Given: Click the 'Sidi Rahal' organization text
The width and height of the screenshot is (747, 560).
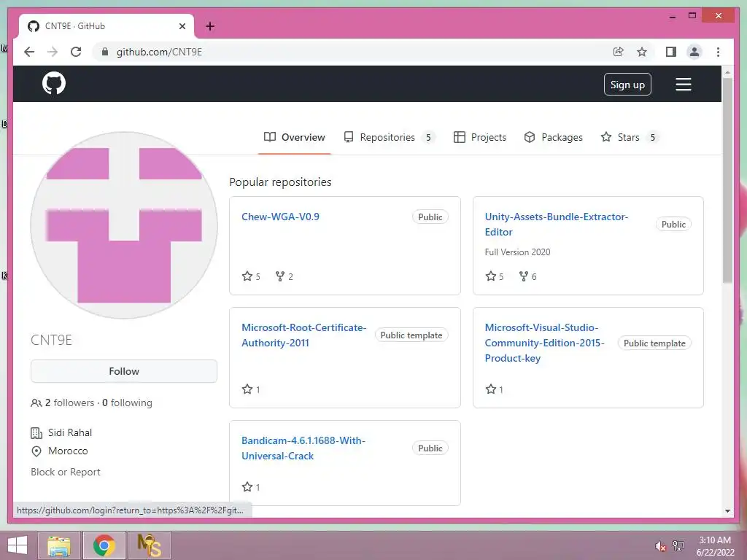Looking at the screenshot, I should [70, 432].
